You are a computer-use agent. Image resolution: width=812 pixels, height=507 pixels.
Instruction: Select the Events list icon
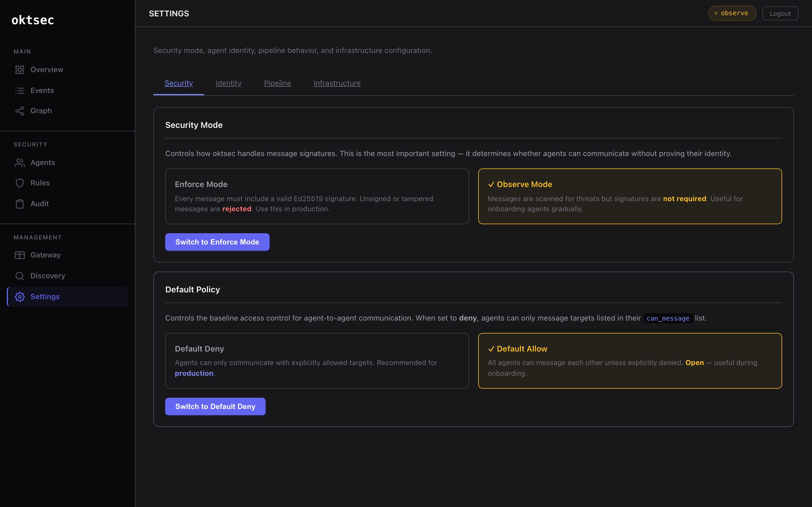(x=19, y=90)
